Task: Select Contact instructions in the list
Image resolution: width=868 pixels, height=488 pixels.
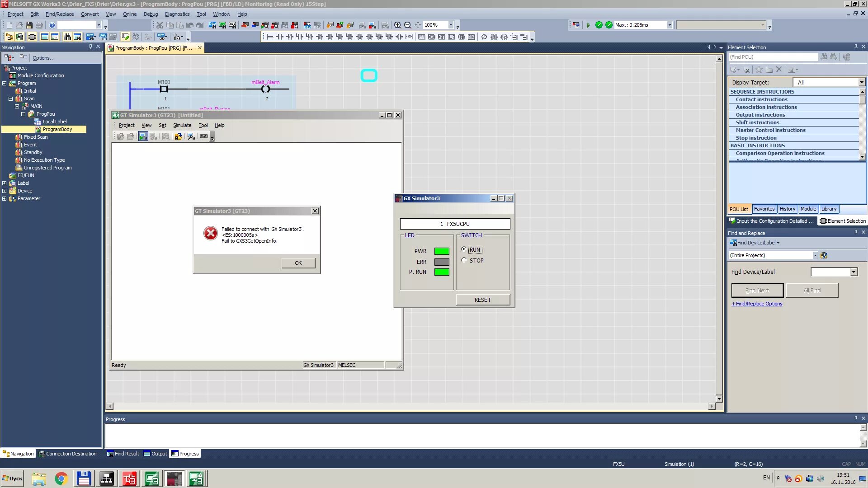Action: [x=761, y=99]
